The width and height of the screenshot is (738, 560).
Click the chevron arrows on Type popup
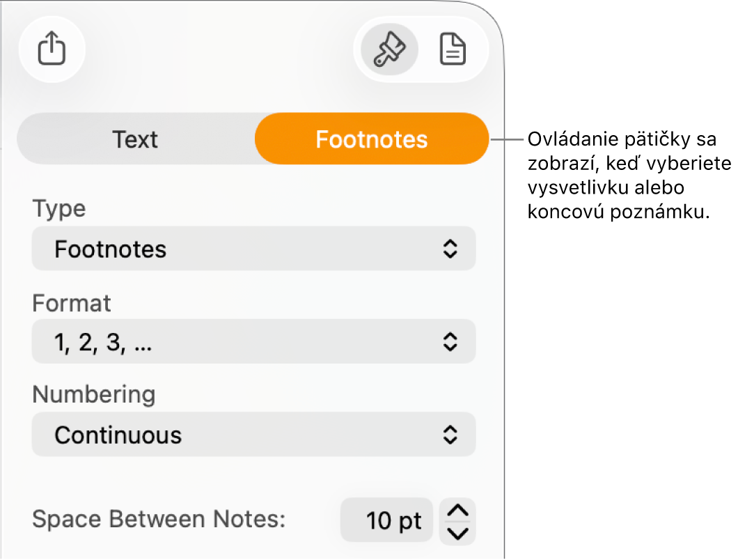pos(450,249)
